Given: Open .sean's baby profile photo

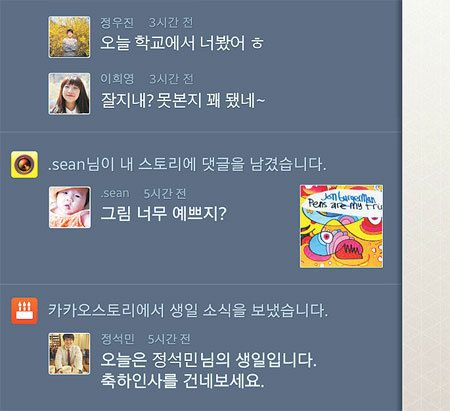Looking at the screenshot, I should [x=70, y=207].
